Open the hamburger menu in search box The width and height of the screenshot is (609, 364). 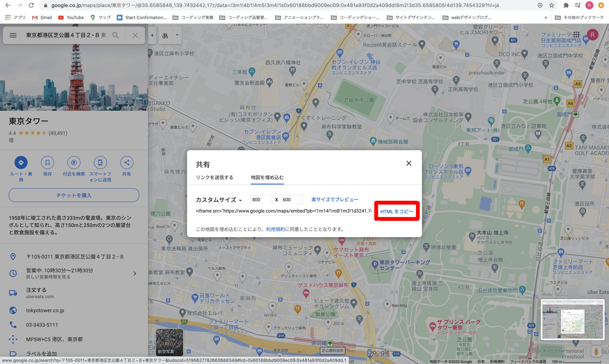pos(13,35)
